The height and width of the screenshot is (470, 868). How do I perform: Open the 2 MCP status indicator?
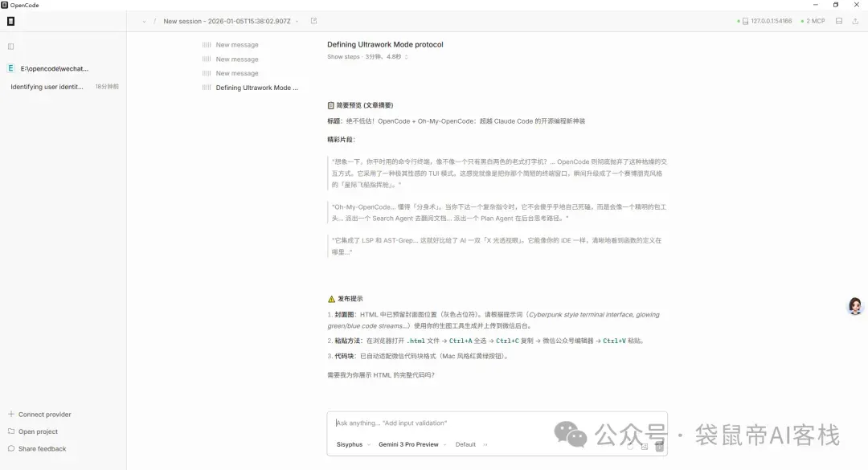(x=813, y=21)
